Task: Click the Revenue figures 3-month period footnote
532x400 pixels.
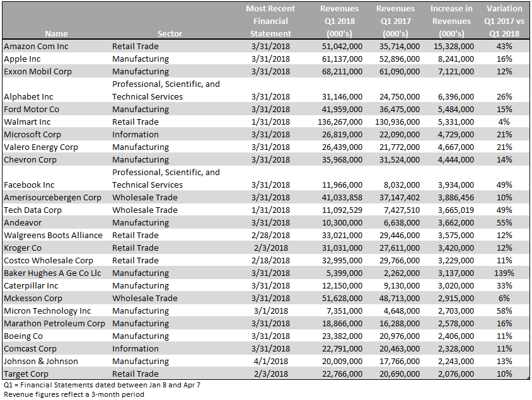Action: click(74, 394)
